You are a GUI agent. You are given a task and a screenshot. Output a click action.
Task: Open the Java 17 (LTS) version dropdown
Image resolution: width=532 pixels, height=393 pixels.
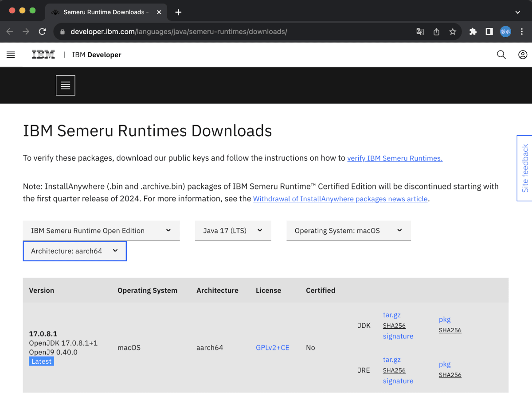pos(233,230)
